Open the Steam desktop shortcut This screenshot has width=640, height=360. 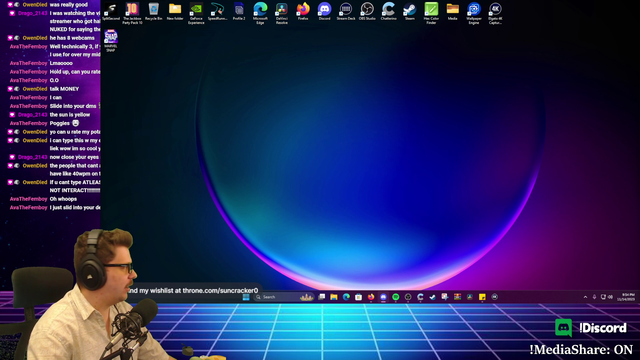(409, 11)
